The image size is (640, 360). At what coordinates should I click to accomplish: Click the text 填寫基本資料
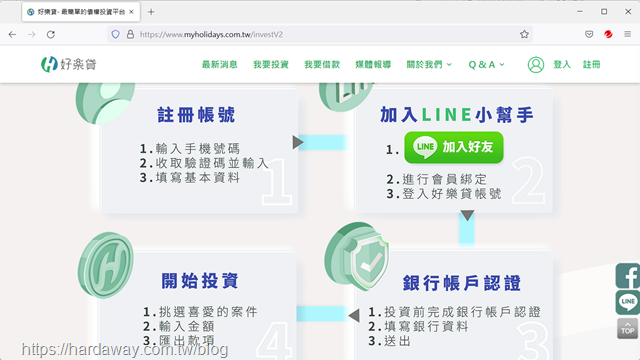[x=198, y=178]
